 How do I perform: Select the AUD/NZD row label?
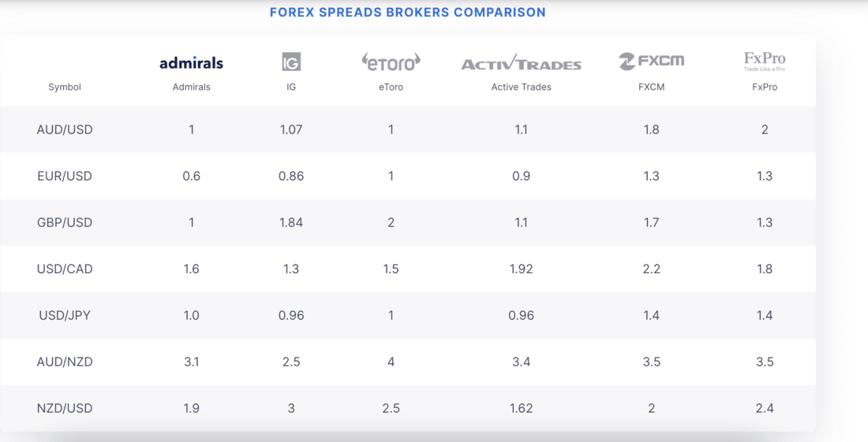point(65,362)
